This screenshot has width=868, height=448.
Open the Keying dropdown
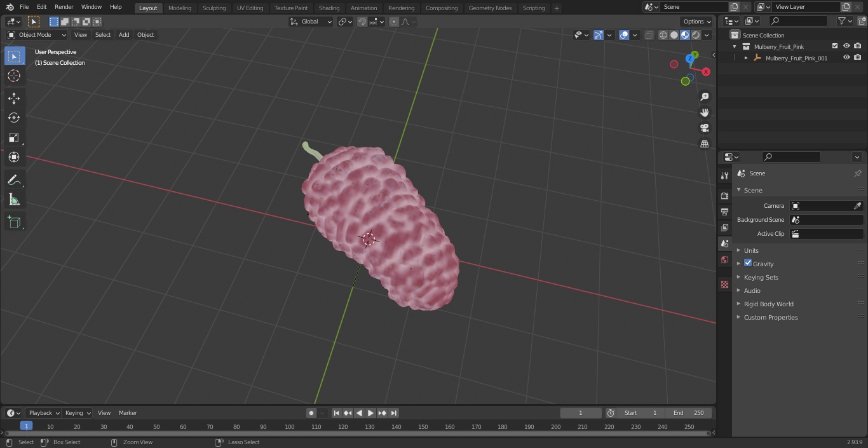(78, 413)
